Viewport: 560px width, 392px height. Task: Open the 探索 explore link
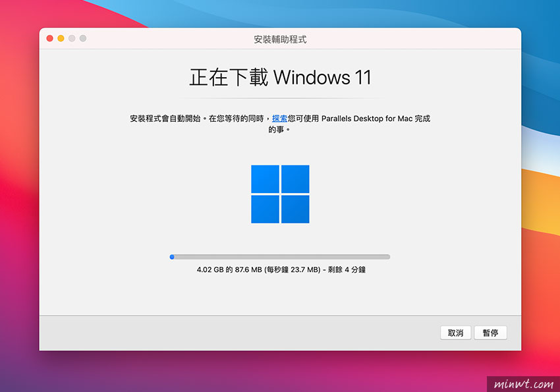(279, 119)
